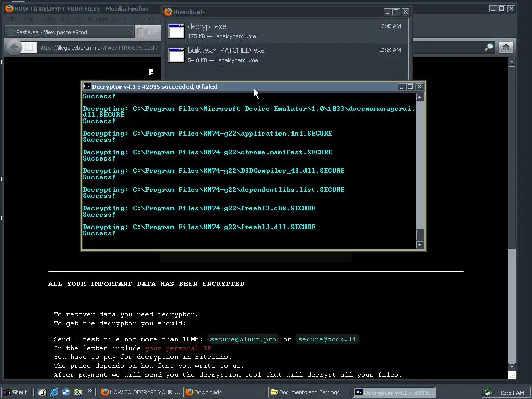
Task: Switch to the Paste.ee View paste tab
Action: 69,32
